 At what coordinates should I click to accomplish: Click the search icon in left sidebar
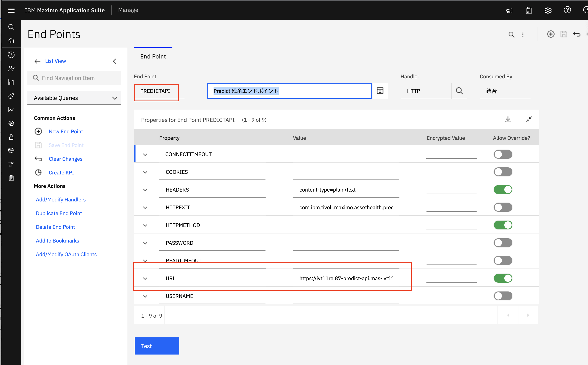[x=11, y=27]
